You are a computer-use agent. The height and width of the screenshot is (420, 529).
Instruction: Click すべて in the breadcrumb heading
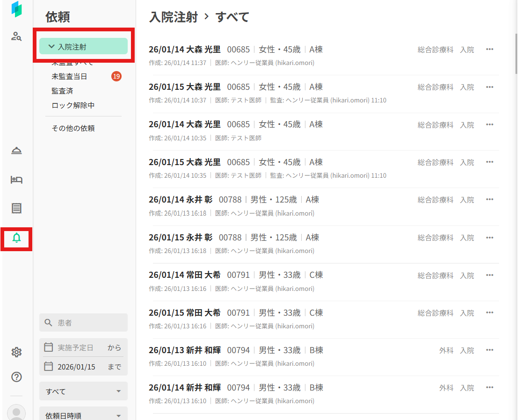click(x=232, y=17)
